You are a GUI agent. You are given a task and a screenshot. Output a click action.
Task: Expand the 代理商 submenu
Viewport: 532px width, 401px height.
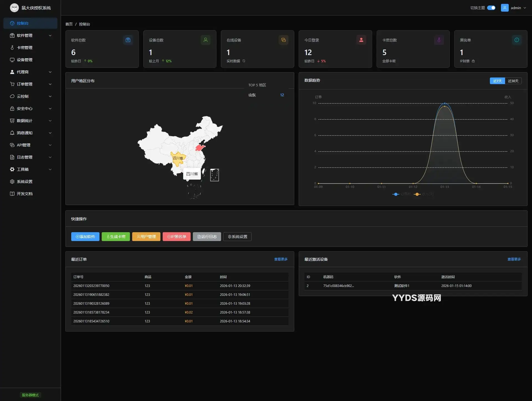click(30, 72)
